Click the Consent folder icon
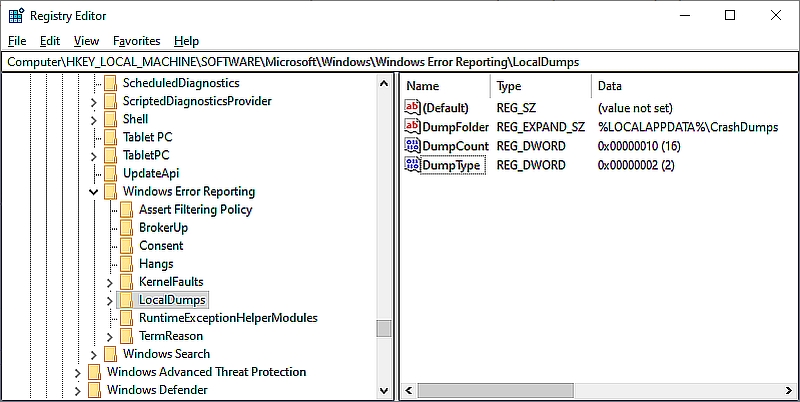Viewport: 800px width, 402px height. coord(127,246)
